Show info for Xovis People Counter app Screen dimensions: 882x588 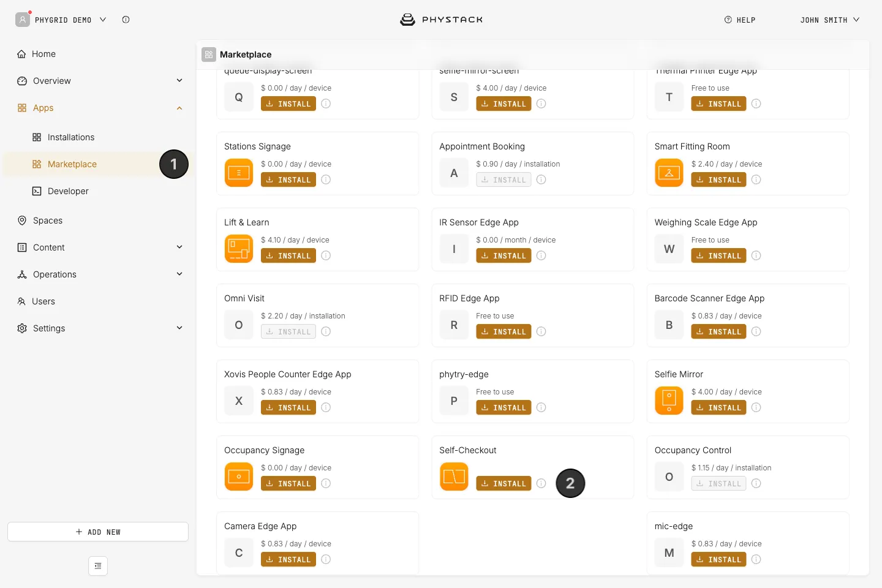click(x=326, y=407)
